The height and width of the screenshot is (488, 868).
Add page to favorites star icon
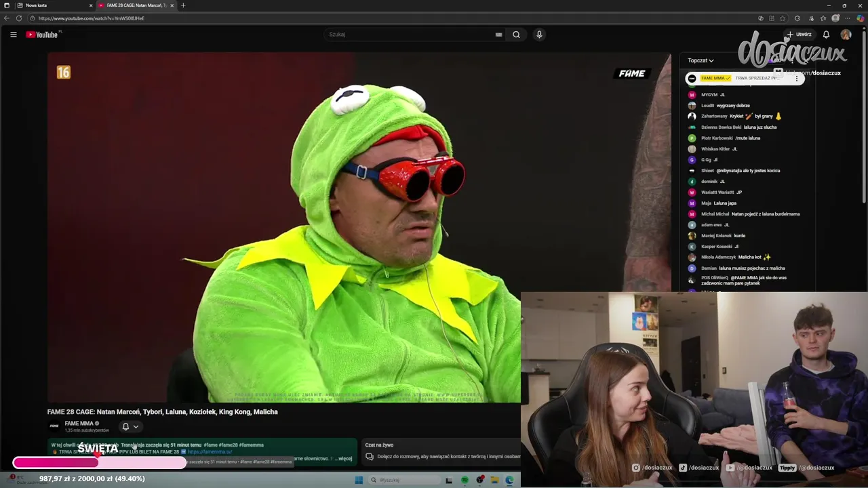(x=783, y=18)
